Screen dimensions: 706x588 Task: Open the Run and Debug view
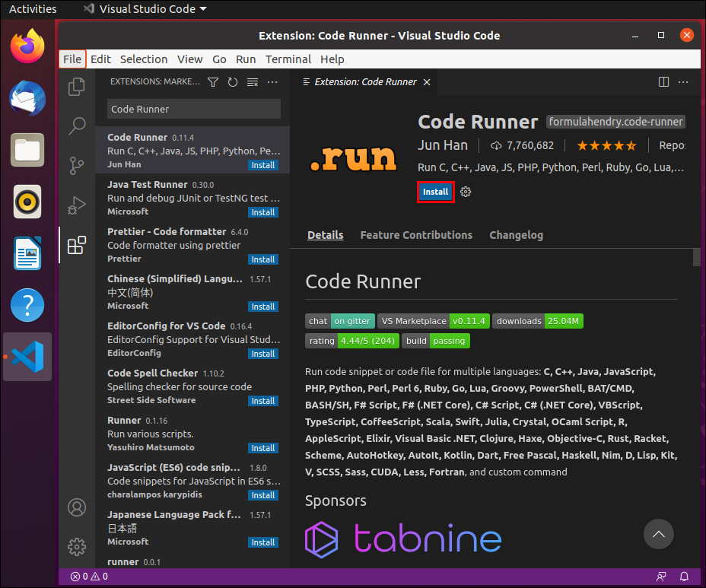77,205
